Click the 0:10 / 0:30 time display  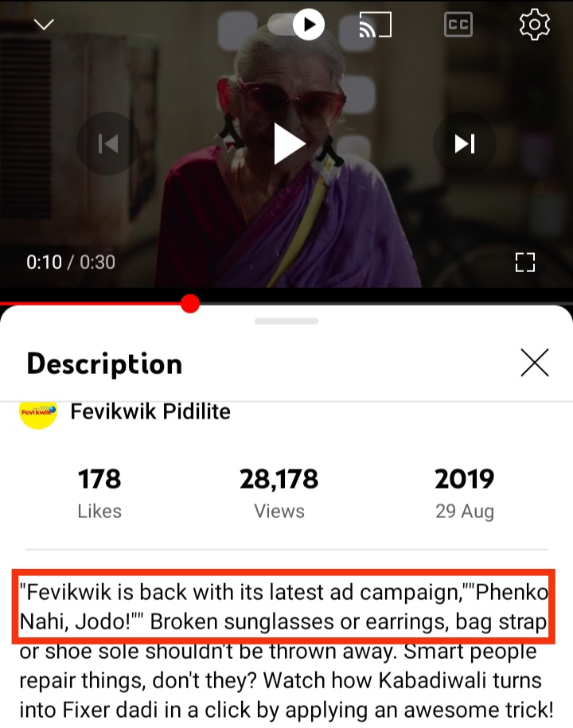[71, 263]
